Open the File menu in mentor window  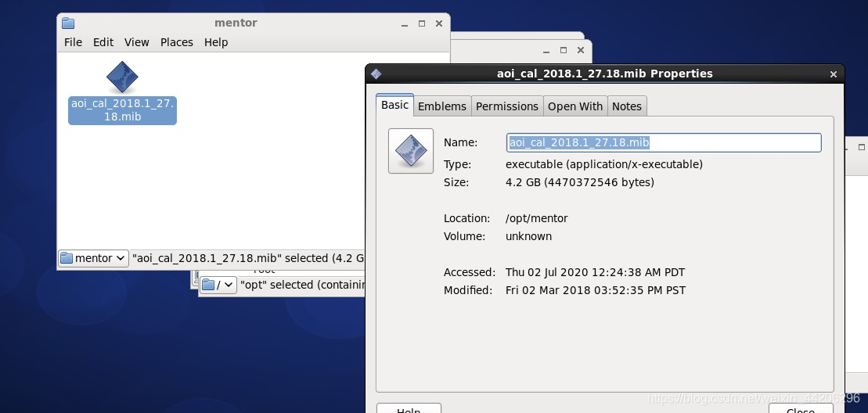(73, 42)
